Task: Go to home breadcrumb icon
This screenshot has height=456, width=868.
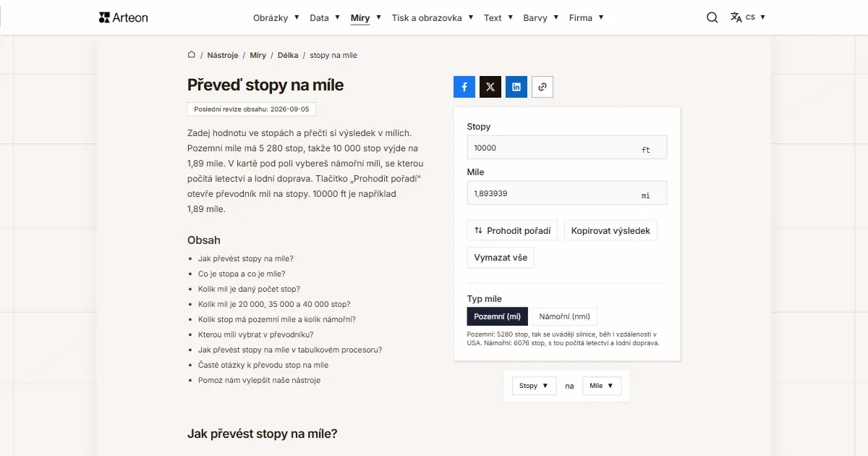Action: tap(192, 55)
